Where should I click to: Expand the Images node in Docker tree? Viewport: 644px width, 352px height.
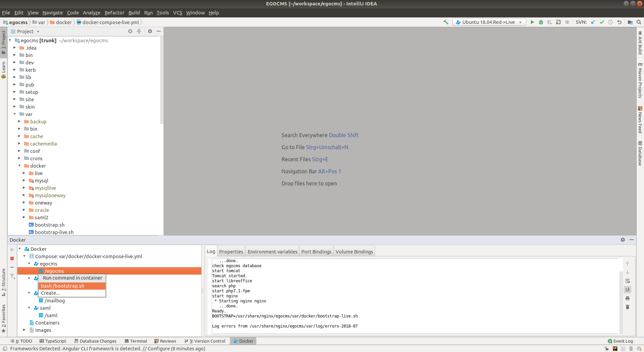pyautogui.click(x=24, y=330)
